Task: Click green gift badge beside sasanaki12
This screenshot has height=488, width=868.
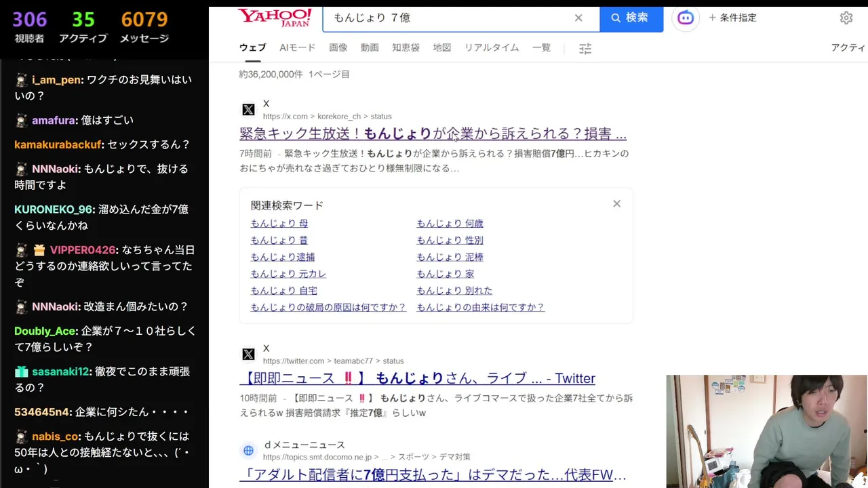Action: click(x=21, y=372)
